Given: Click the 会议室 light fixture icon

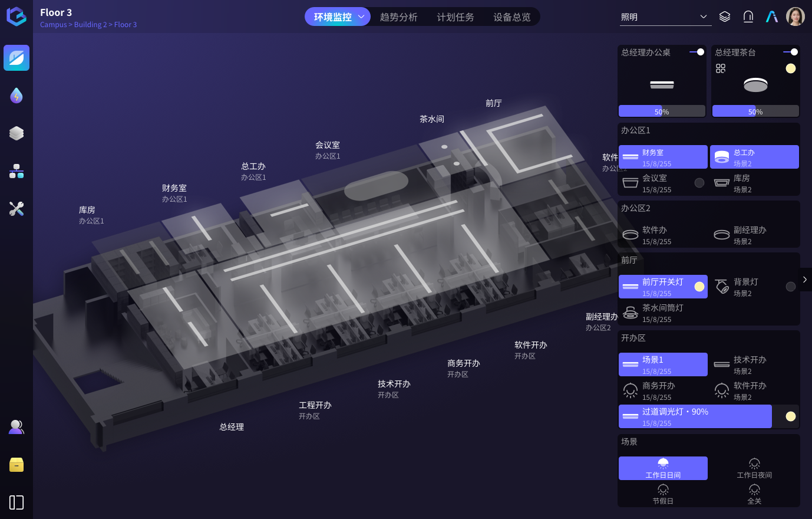Looking at the screenshot, I should tap(631, 183).
